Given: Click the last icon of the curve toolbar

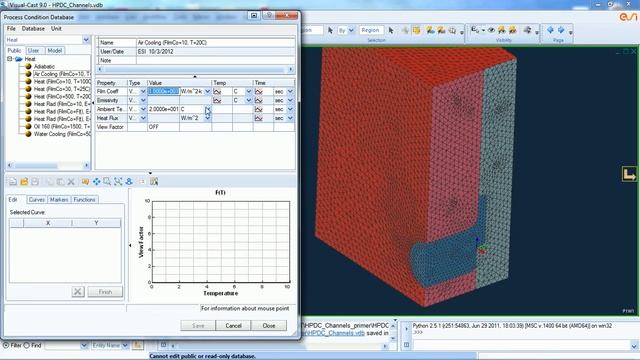Looking at the screenshot, I should click(x=154, y=182).
